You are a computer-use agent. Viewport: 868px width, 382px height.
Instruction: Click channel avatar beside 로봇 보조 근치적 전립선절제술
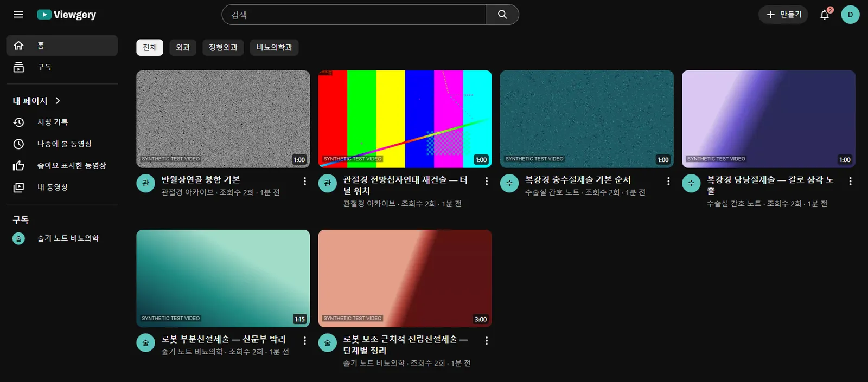click(327, 342)
